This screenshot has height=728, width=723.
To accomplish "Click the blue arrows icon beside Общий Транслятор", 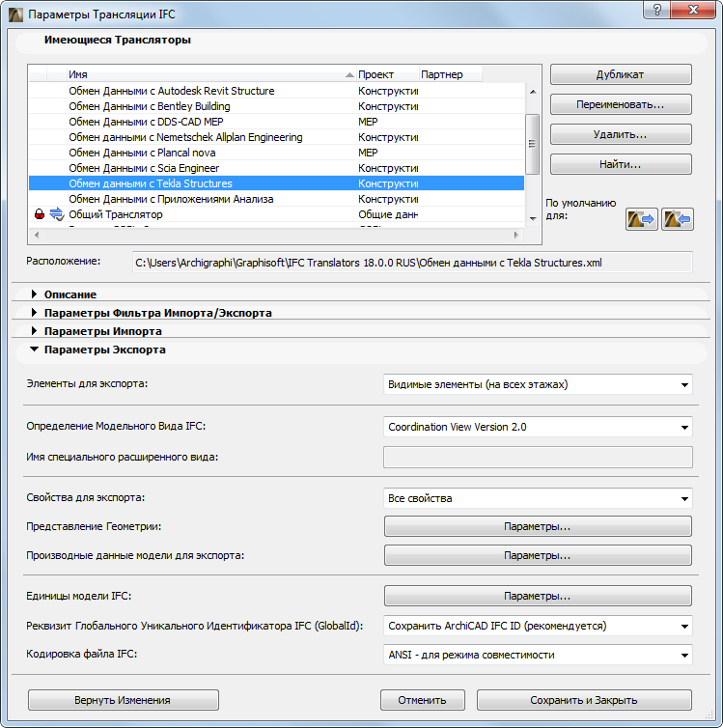I will tap(57, 214).
